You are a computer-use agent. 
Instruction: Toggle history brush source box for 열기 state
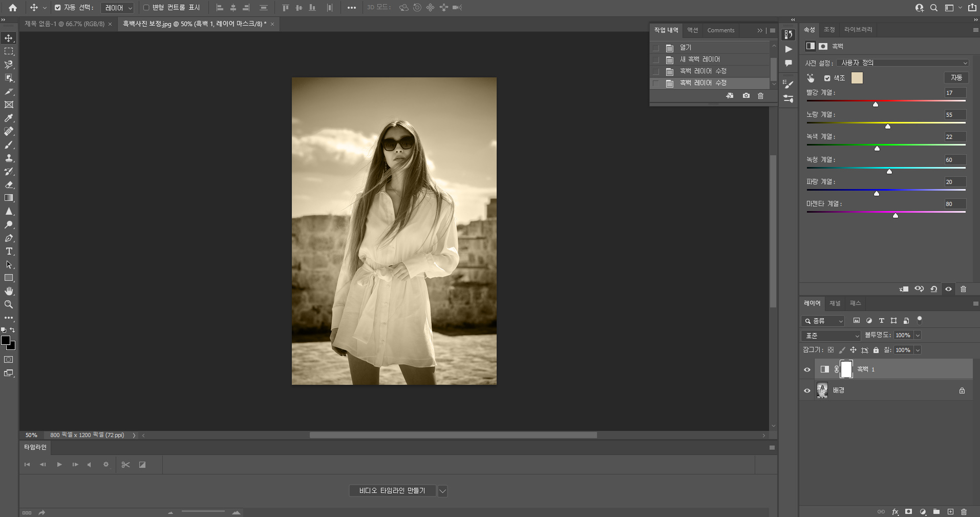click(x=656, y=48)
